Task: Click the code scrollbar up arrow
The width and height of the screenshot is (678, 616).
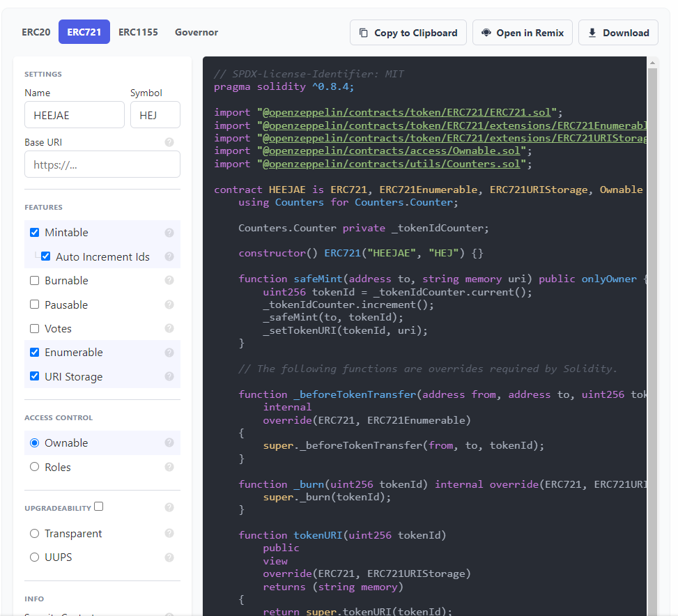Action: [x=652, y=63]
